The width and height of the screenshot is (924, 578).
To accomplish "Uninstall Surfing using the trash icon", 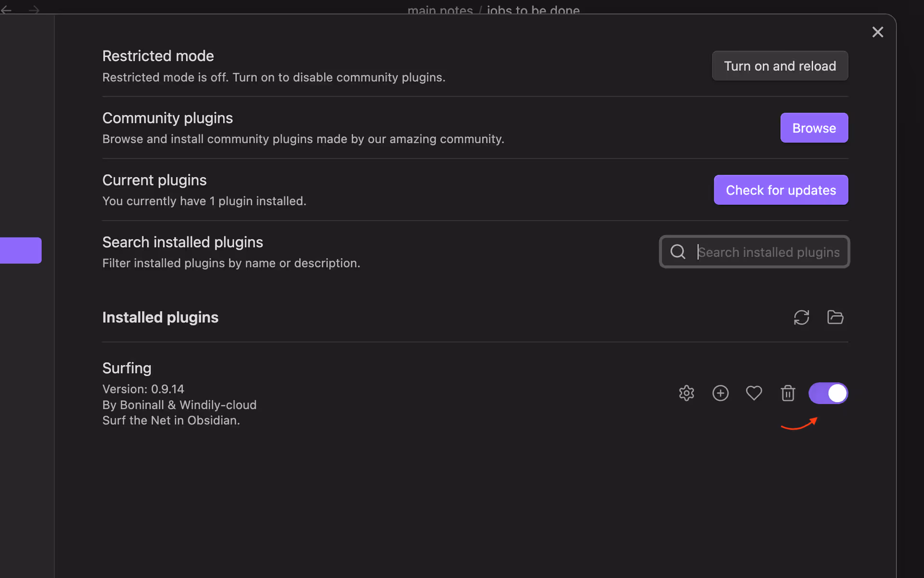I will [x=788, y=393].
